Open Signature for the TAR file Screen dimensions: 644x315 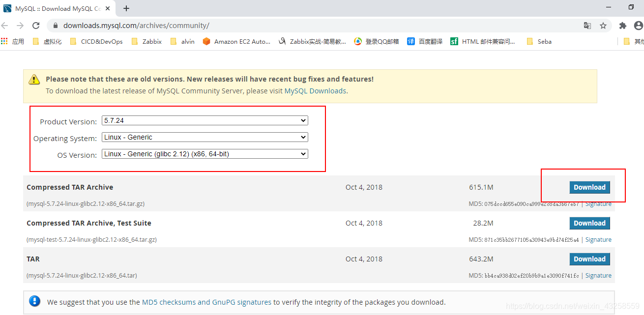click(x=598, y=276)
